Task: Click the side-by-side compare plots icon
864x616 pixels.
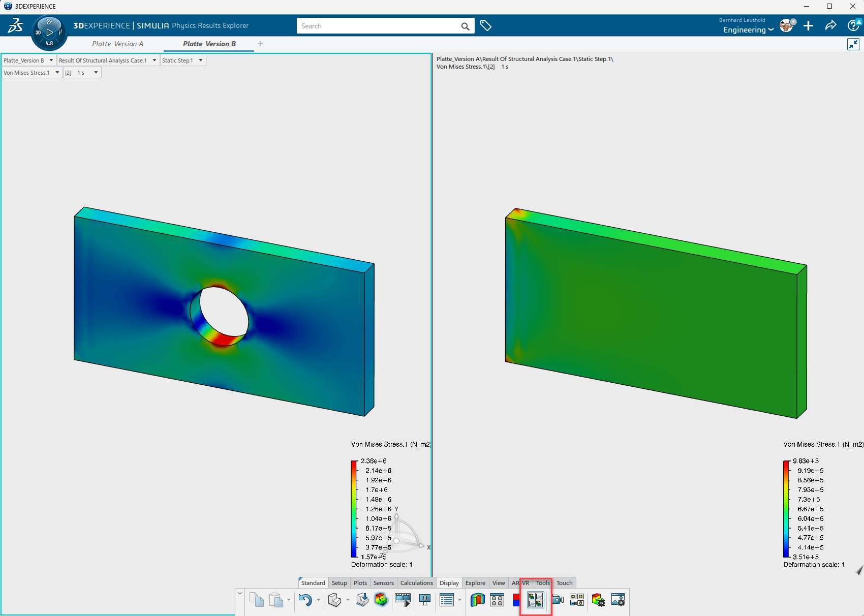Action: [535, 600]
